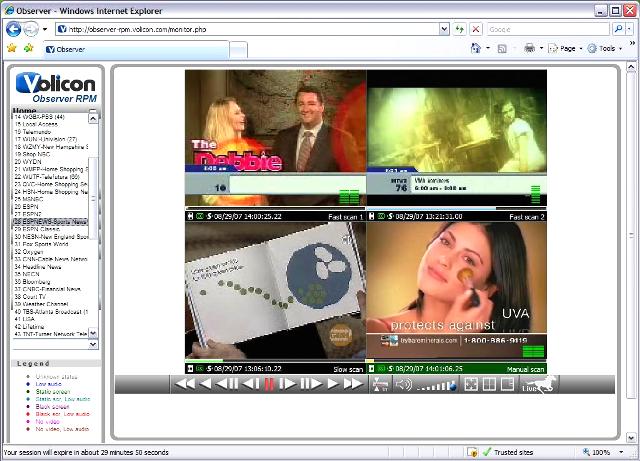Click the browser Forward button

(x=30, y=29)
